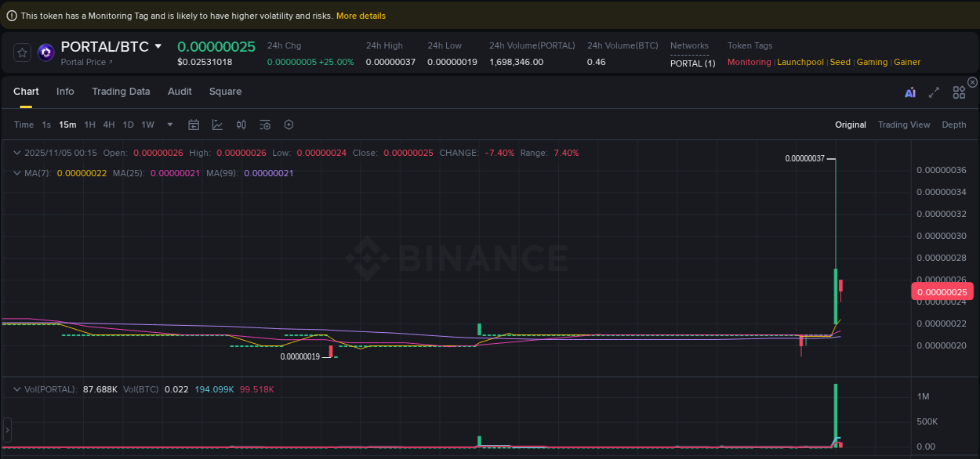The image size is (980, 459).
Task: Click the favorite star icon
Action: pyautogui.click(x=21, y=52)
